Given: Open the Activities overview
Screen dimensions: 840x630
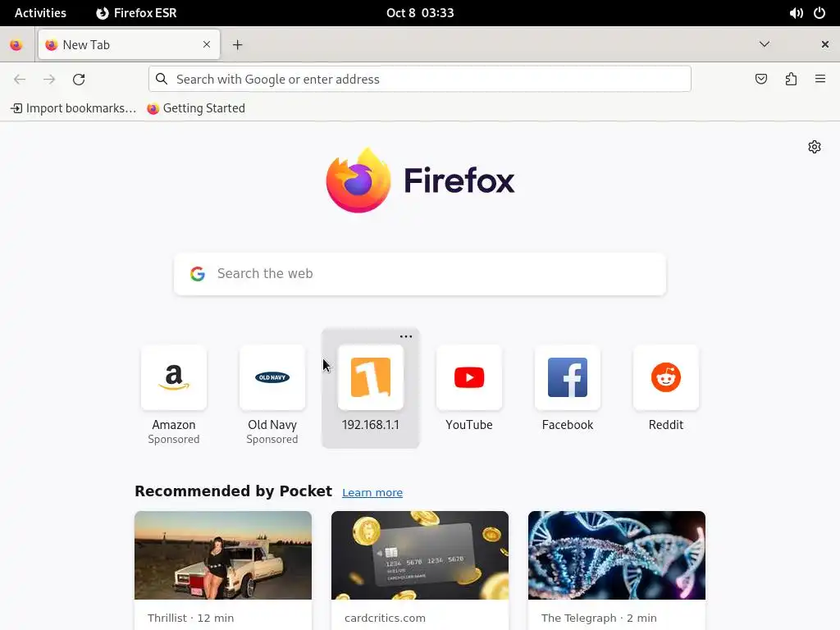Looking at the screenshot, I should (x=41, y=13).
